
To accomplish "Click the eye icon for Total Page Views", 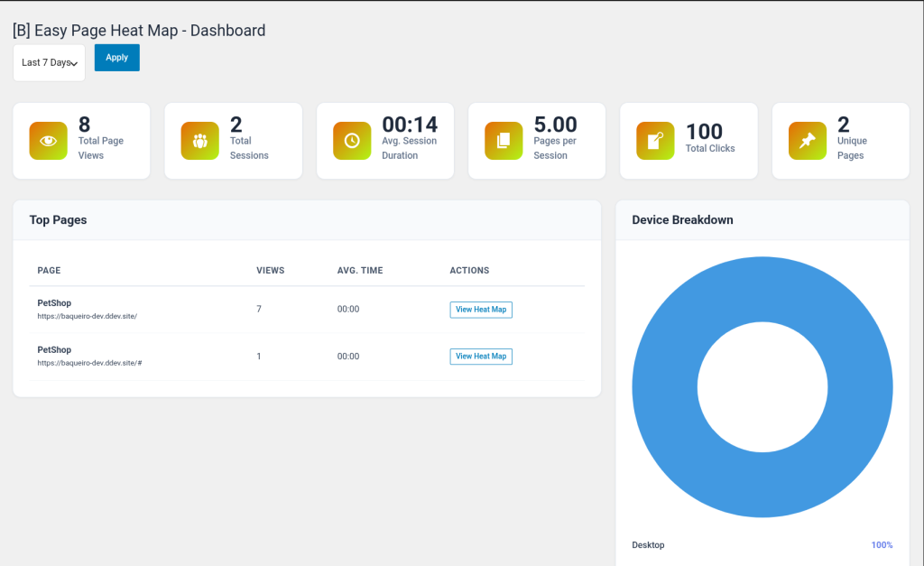I will [x=49, y=141].
